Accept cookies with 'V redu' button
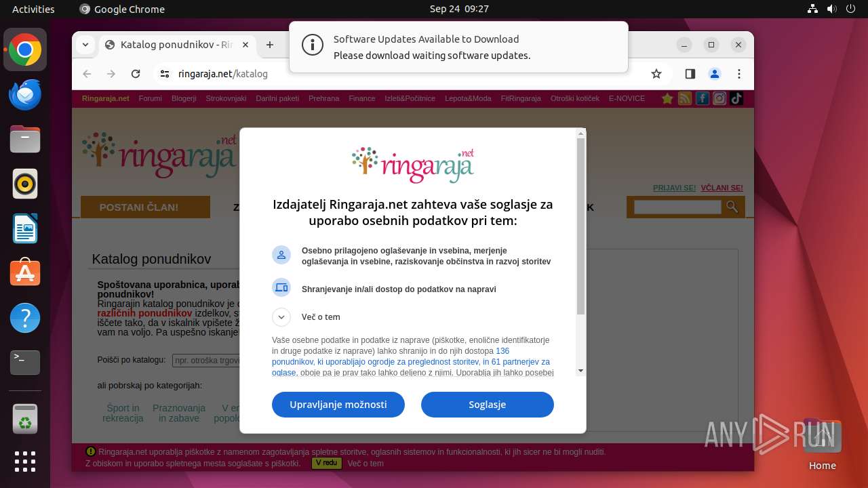The width and height of the screenshot is (868, 488). [x=326, y=463]
